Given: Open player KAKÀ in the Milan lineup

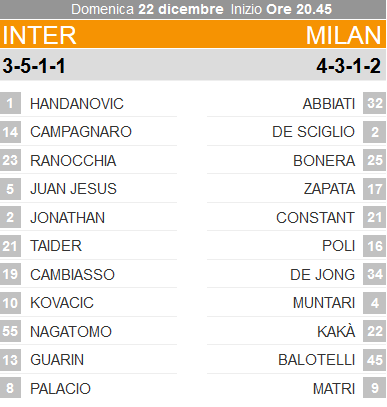Looking at the screenshot, I should 336,332.
